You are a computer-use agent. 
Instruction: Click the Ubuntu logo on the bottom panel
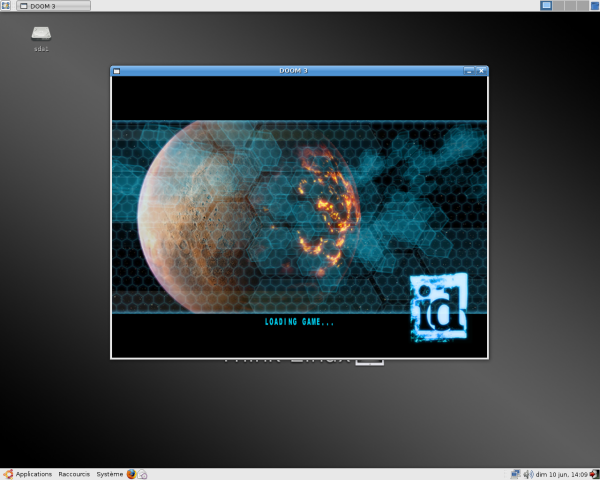tap(8, 474)
